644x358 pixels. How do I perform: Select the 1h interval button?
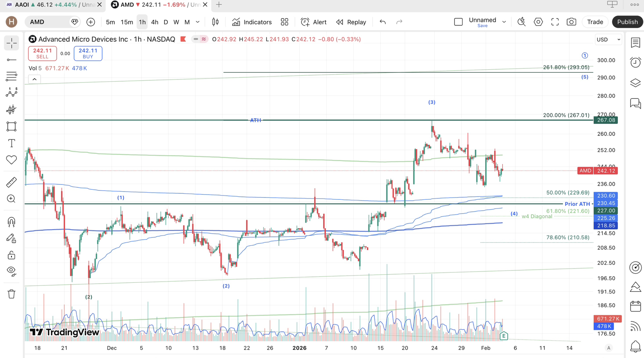coord(142,22)
